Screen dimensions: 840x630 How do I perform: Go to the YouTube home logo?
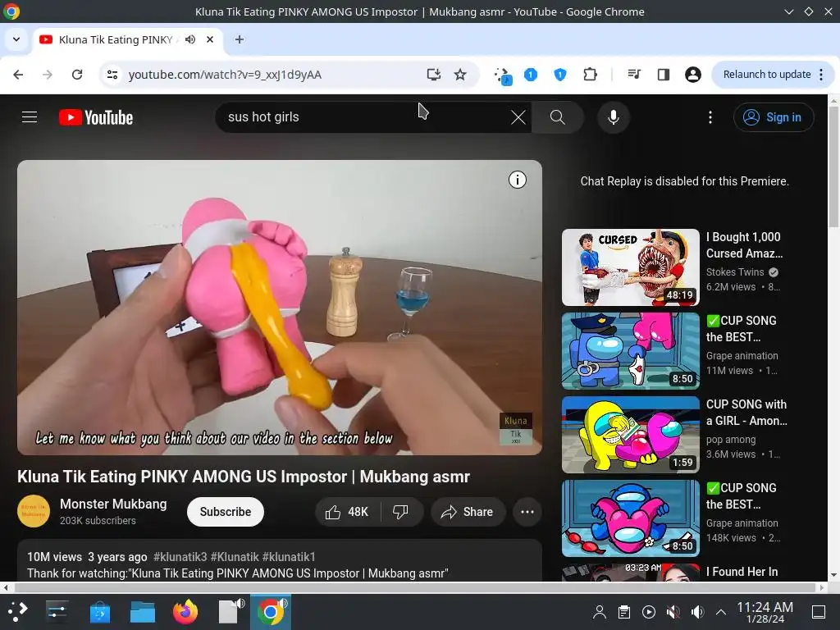pyautogui.click(x=96, y=117)
